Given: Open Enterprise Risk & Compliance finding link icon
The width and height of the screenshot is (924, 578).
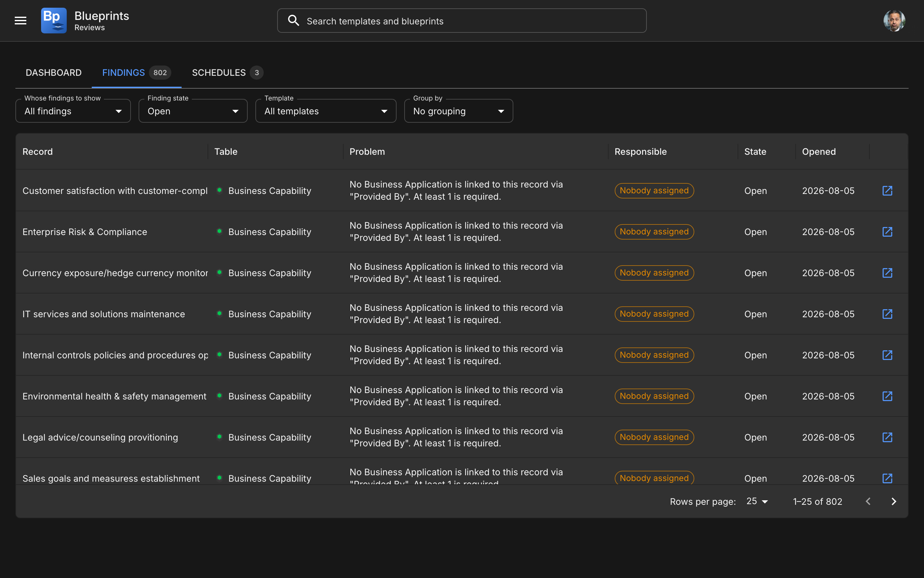Looking at the screenshot, I should coord(887,232).
